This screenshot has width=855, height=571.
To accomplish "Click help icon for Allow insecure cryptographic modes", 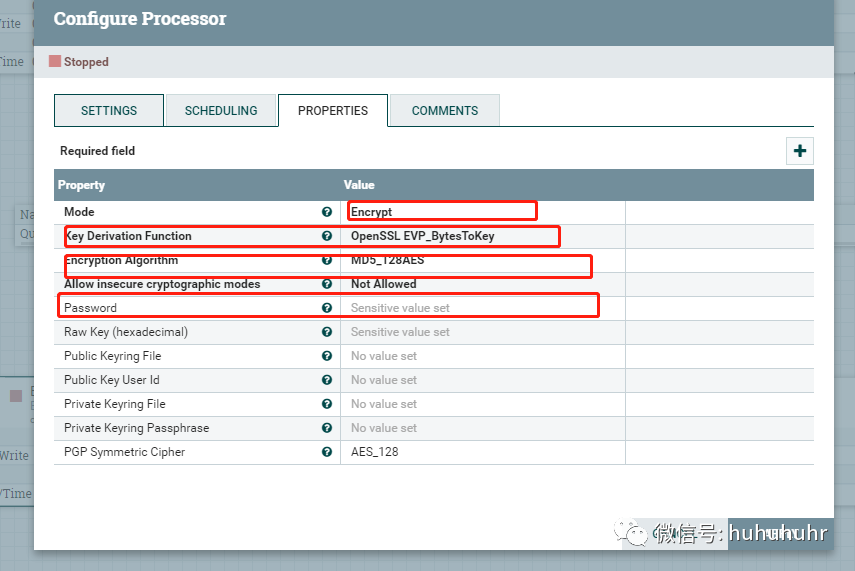I will 327,284.
